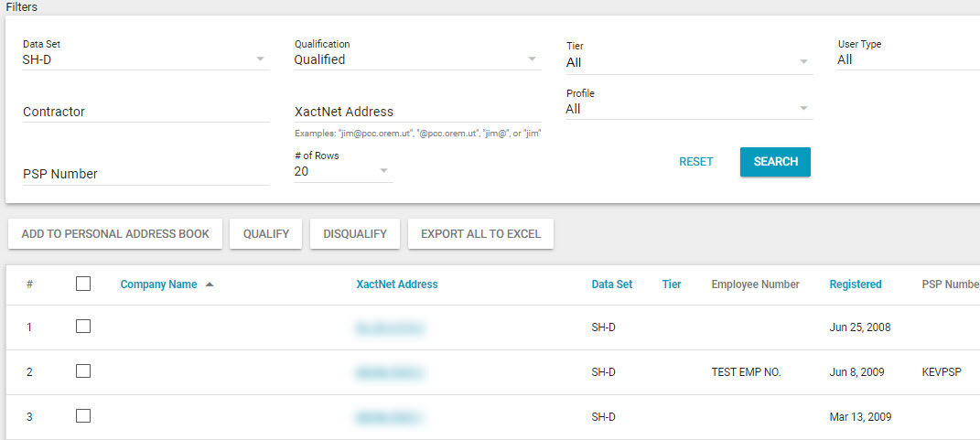This screenshot has height=440, width=980.
Task: Expand the Qualification dropdown
Action: click(x=416, y=60)
